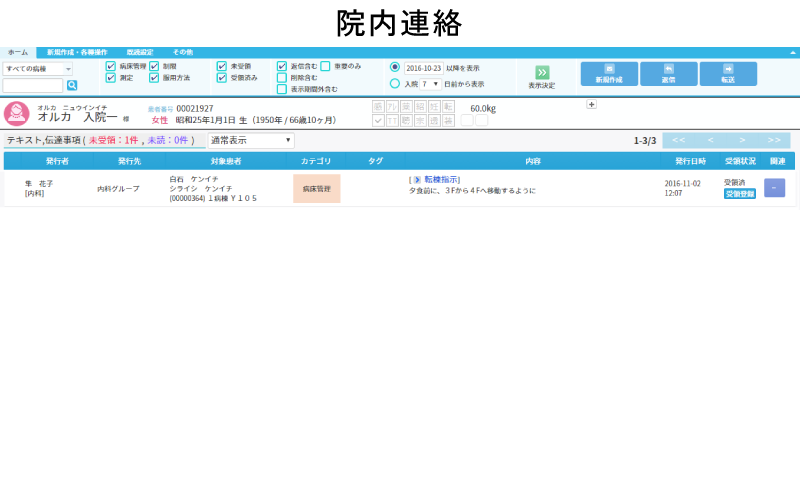The width and height of the screenshot is (800, 500).
Task: Click the pink patient avatar icon
Action: coord(16,114)
